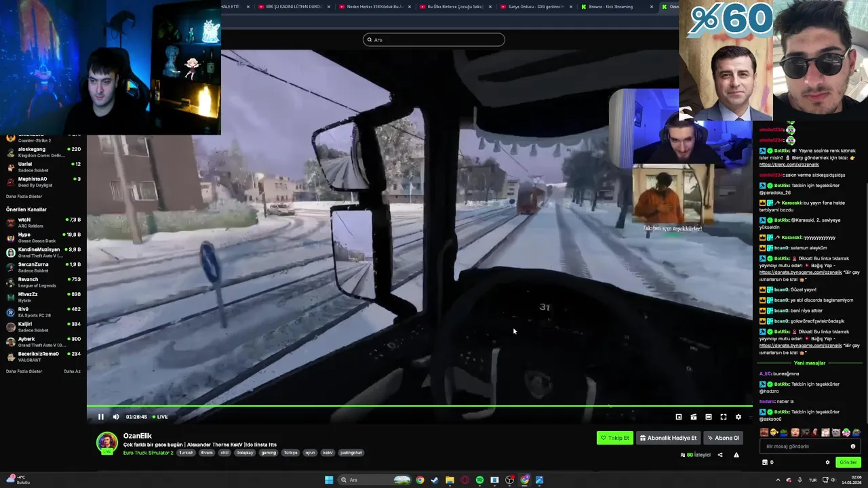
Task: Click the share stream icon
Action: click(x=720, y=455)
